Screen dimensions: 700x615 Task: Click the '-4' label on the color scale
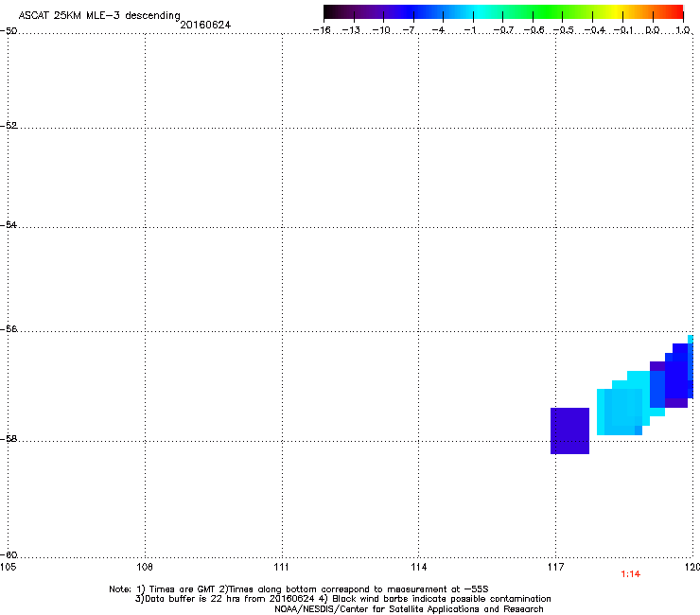point(440,30)
